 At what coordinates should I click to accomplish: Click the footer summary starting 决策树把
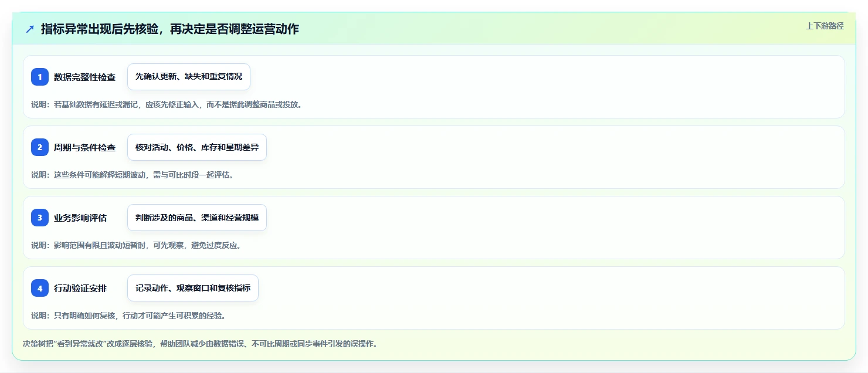(200, 344)
